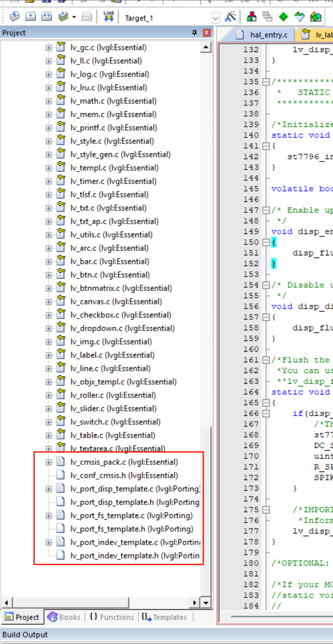Open Options for Target (magic wand icon)

(230, 17)
